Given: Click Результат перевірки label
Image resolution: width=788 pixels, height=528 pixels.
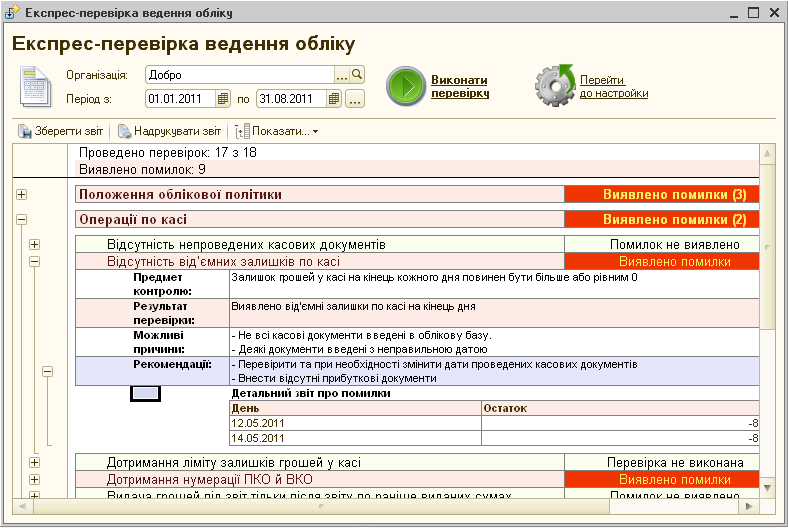Looking at the screenshot, I should (x=164, y=313).
